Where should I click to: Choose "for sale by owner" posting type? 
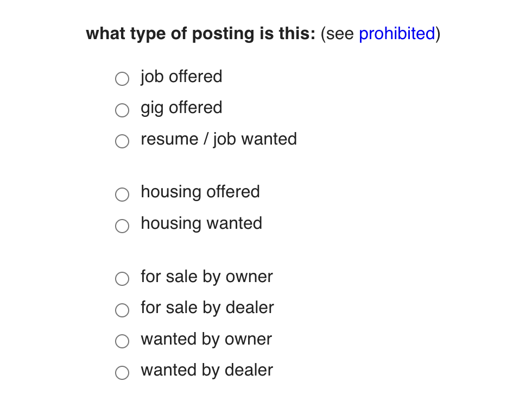(122, 278)
